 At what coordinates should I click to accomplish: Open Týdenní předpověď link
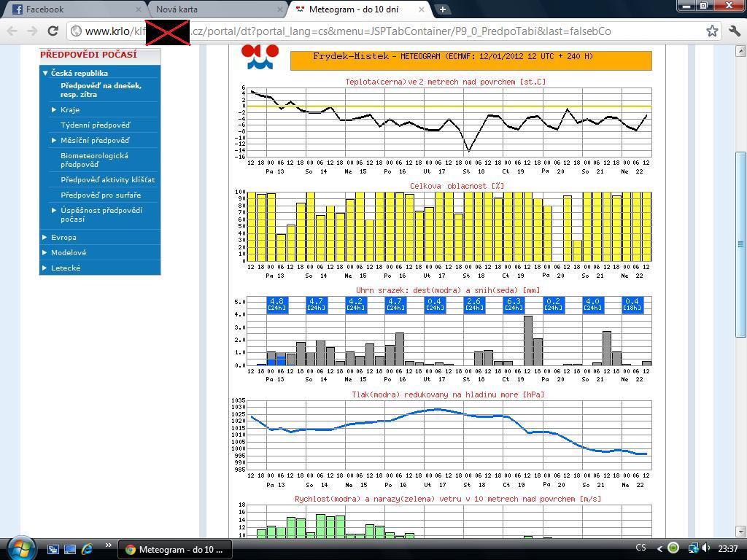95,125
